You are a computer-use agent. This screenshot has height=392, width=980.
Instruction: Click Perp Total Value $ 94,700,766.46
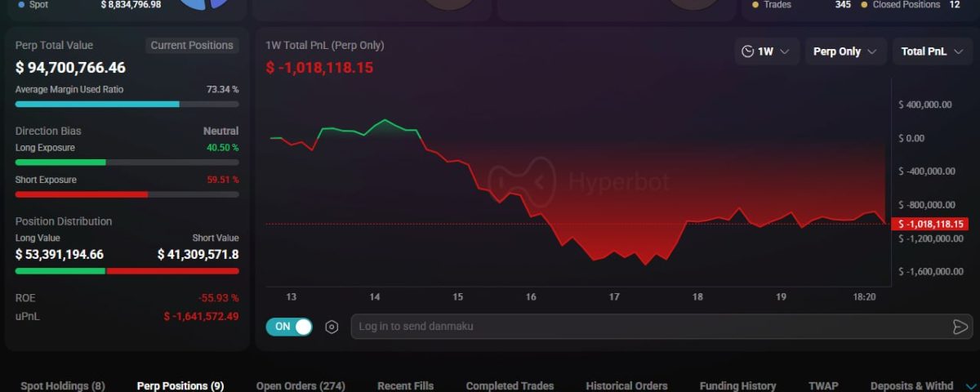pyautogui.click(x=70, y=68)
